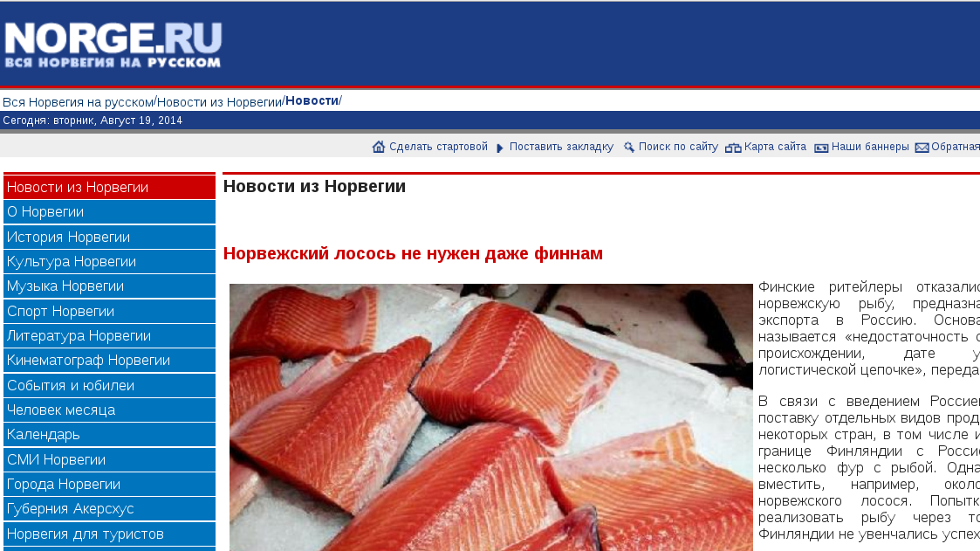
Task: Click the arrow icon beside bookmark link
Action: 500,148
